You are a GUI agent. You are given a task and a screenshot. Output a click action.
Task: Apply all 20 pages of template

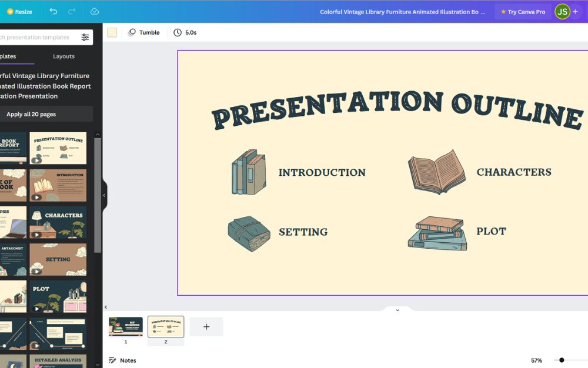pyautogui.click(x=31, y=114)
